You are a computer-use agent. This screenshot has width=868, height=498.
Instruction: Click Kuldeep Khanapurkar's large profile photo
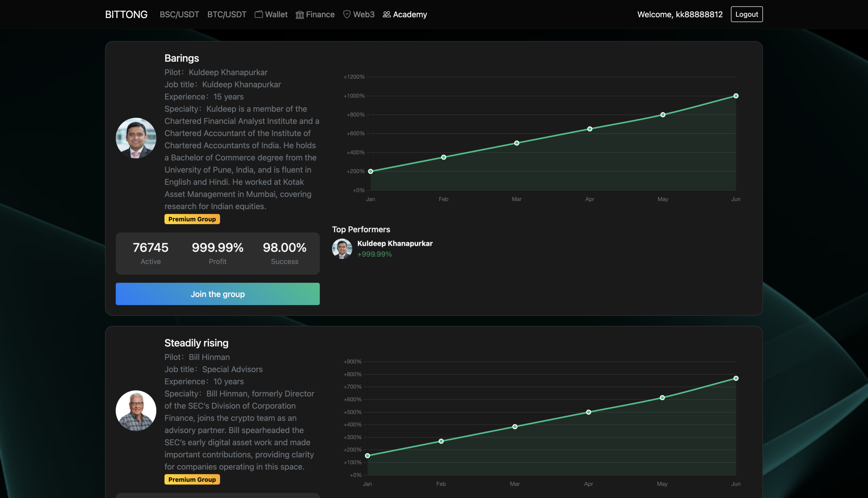pyautogui.click(x=136, y=138)
